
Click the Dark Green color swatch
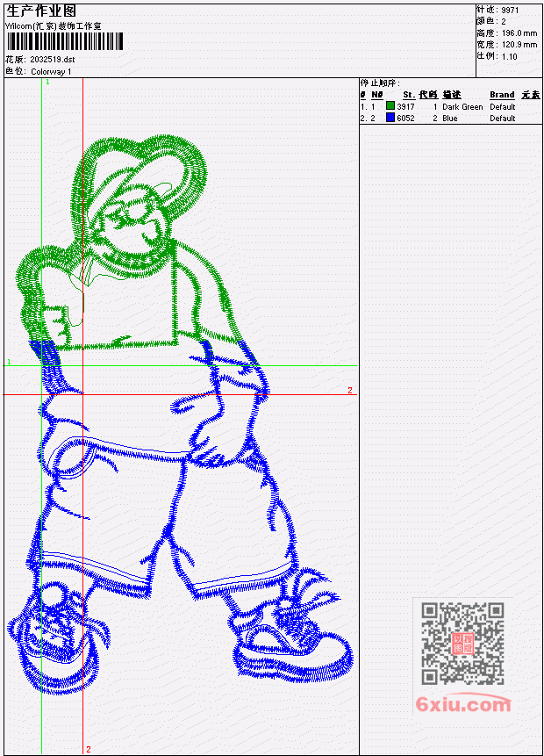tap(390, 106)
